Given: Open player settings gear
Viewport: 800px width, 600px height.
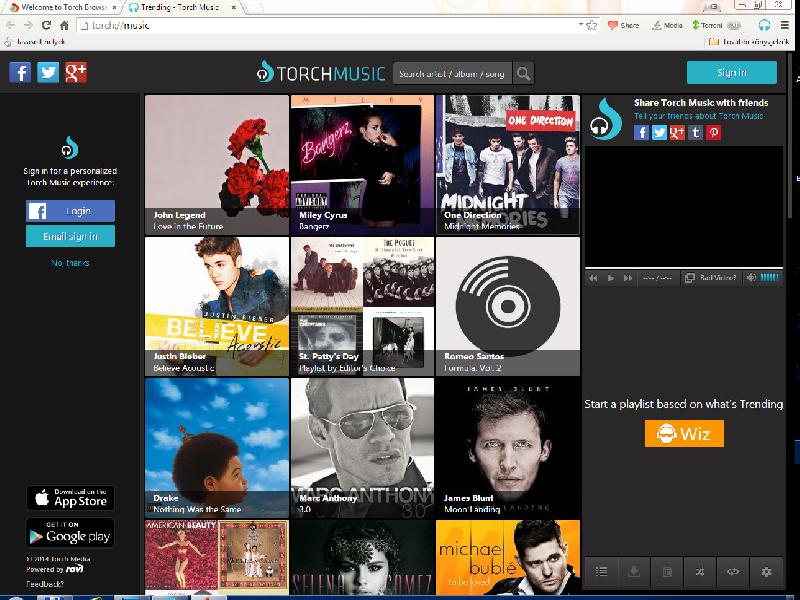Looking at the screenshot, I should [766, 572].
